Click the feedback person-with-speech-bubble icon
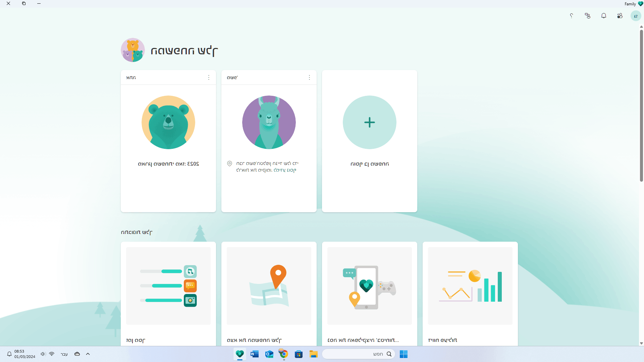 coord(588,16)
